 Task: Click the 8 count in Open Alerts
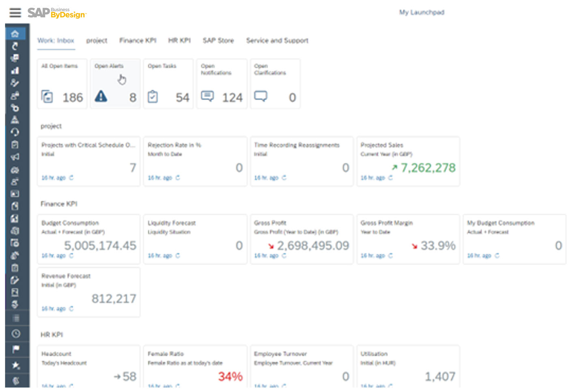(133, 97)
